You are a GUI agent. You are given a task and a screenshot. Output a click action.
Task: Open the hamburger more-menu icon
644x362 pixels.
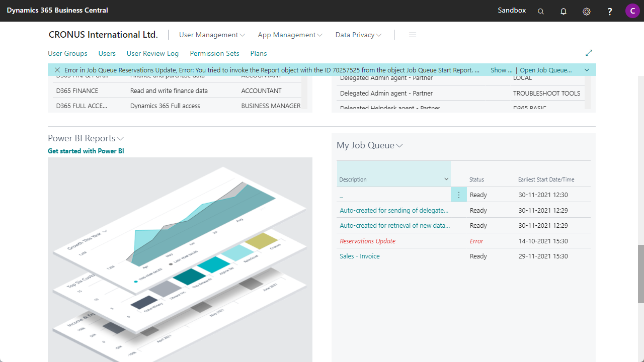413,35
